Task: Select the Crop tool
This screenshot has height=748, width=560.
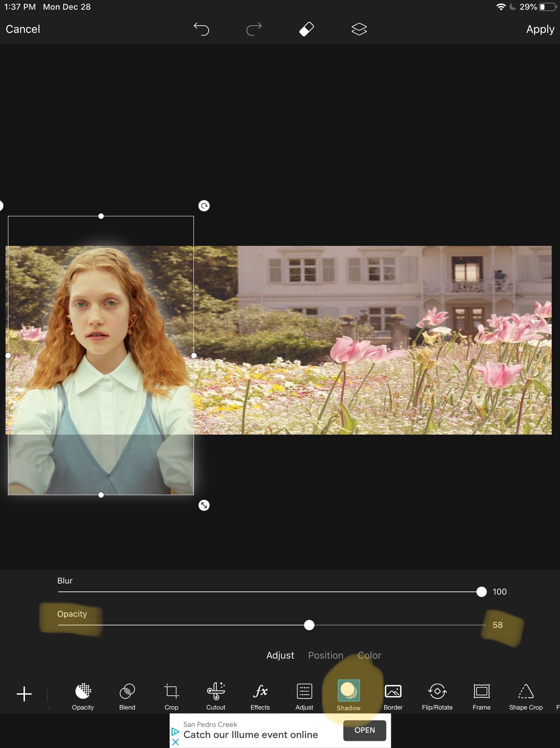Action: coord(171,697)
